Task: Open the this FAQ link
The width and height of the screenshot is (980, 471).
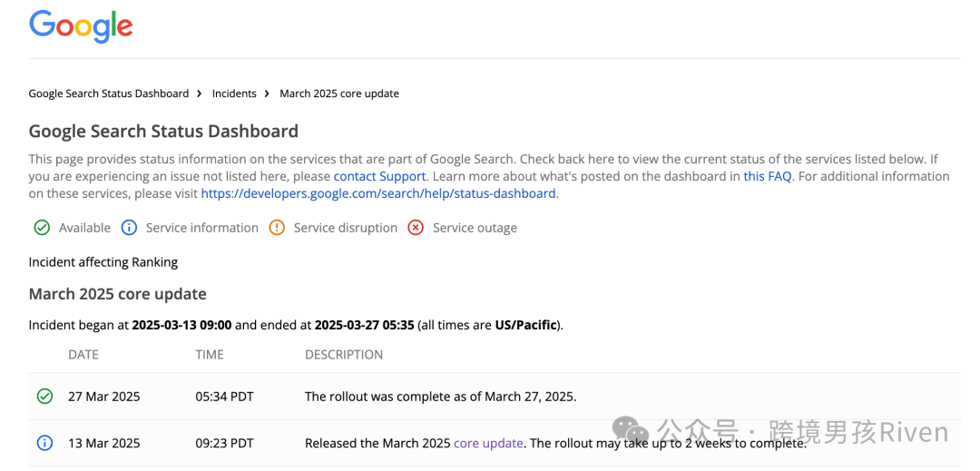Action: tap(768, 177)
